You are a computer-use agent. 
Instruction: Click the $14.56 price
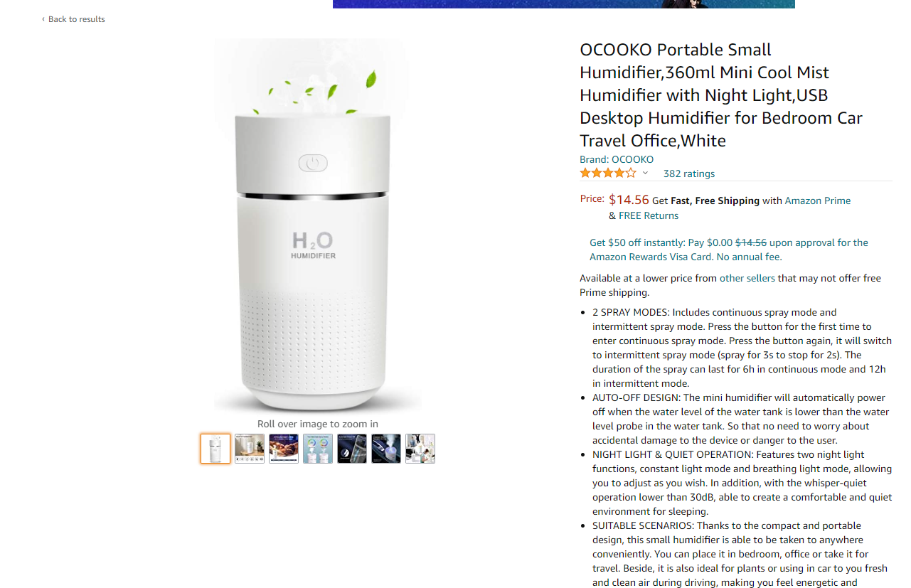(x=629, y=200)
